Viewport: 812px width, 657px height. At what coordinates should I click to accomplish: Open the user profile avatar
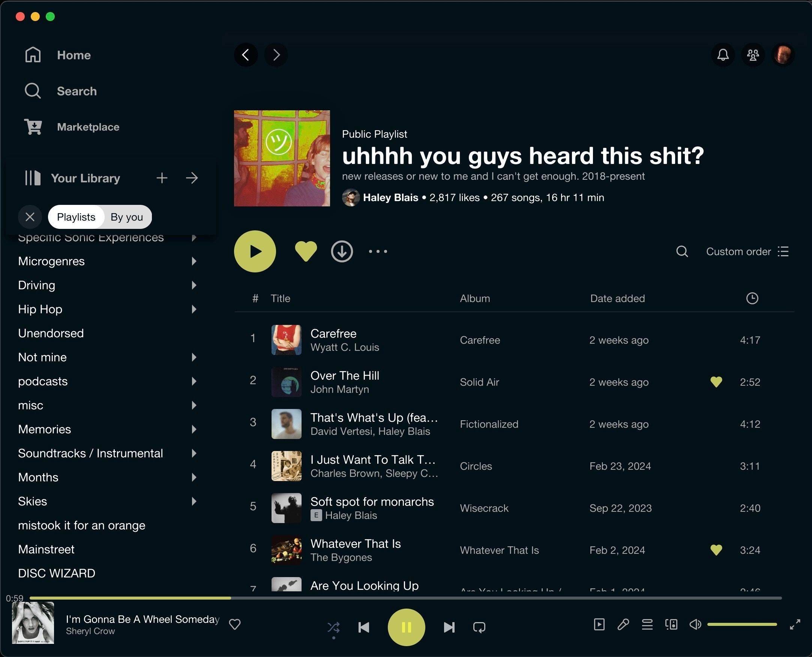click(783, 55)
